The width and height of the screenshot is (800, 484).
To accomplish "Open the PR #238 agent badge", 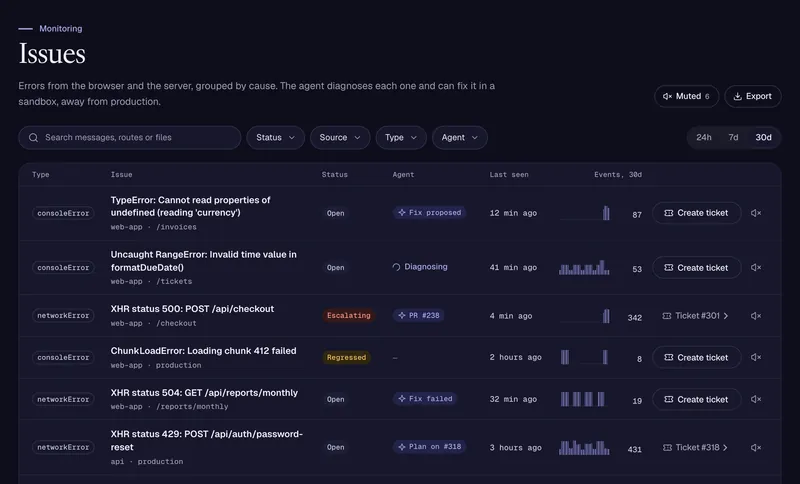I will [418, 316].
